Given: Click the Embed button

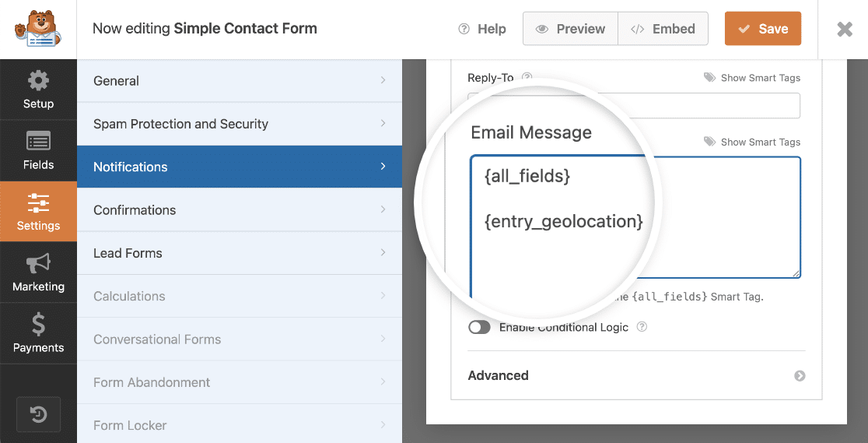Looking at the screenshot, I should click(663, 29).
